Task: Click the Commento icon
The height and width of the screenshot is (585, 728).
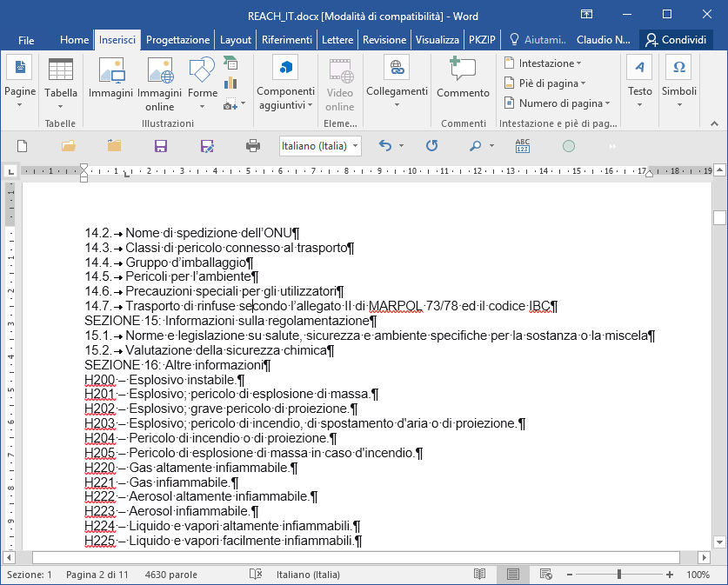Action: (x=463, y=69)
